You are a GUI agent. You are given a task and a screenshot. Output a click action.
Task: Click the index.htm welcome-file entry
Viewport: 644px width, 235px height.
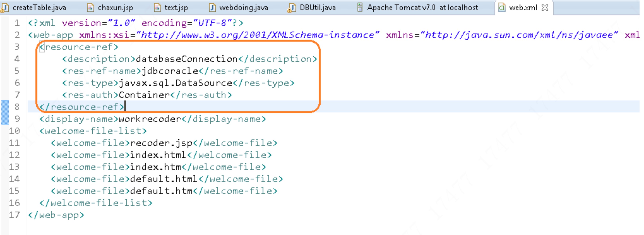[155, 167]
